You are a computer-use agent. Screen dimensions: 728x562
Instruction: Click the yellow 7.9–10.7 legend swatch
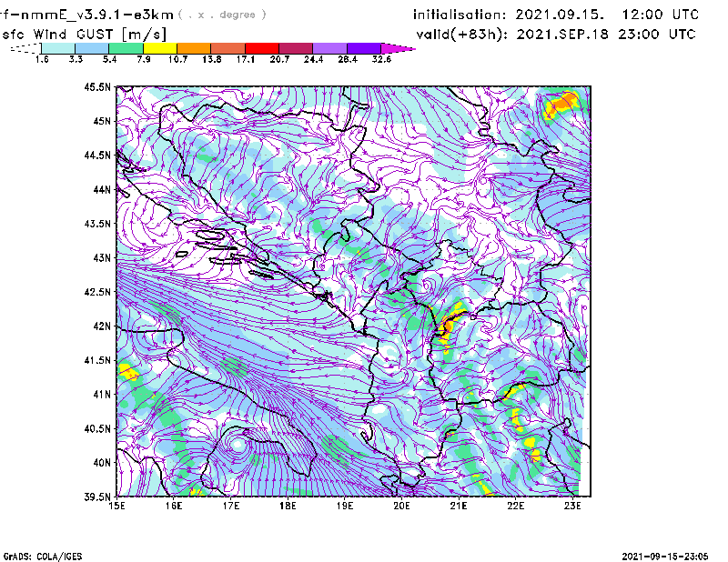tap(160, 48)
